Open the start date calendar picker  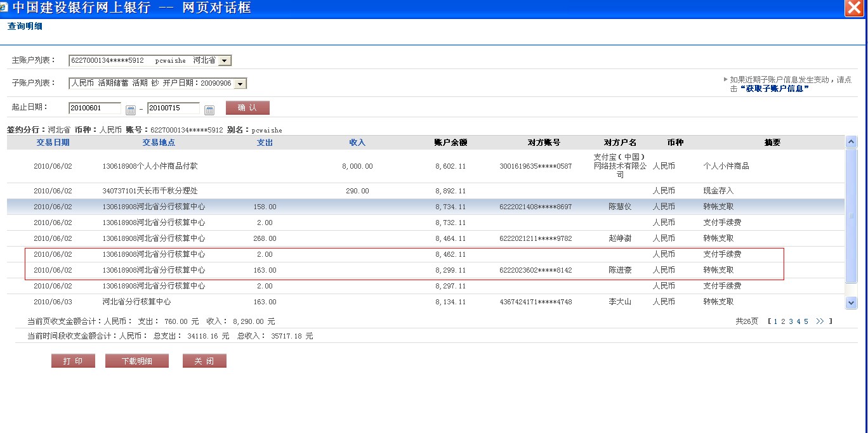tap(131, 110)
